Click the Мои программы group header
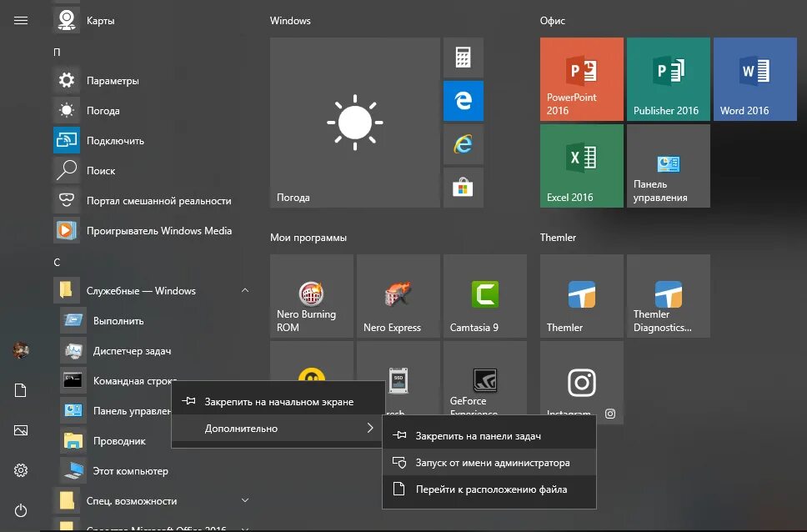The height and width of the screenshot is (532, 807). 308,238
